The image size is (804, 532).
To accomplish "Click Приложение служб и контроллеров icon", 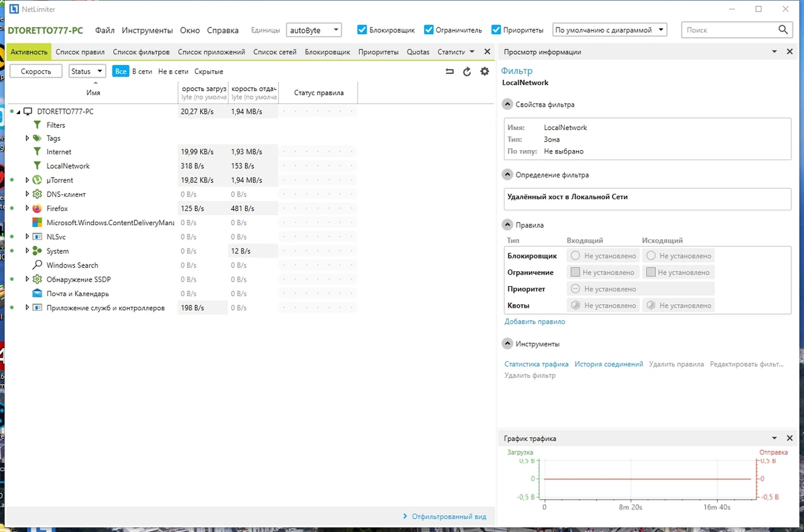I will pos(38,308).
